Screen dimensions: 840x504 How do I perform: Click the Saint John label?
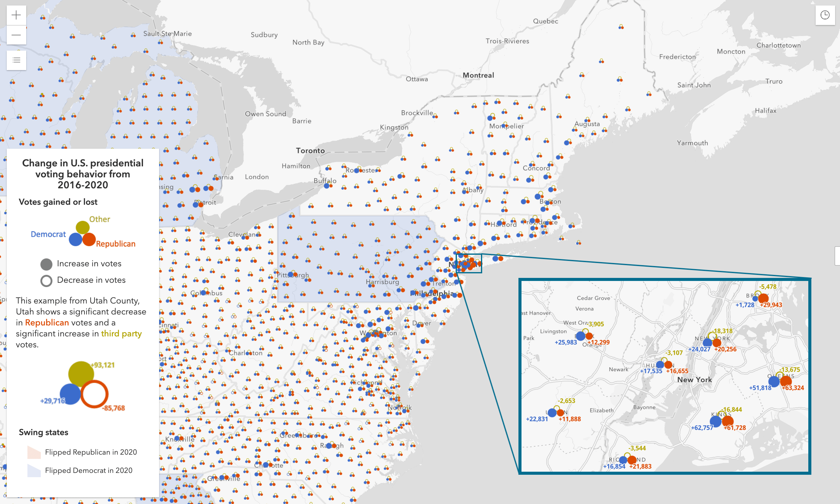[694, 85]
